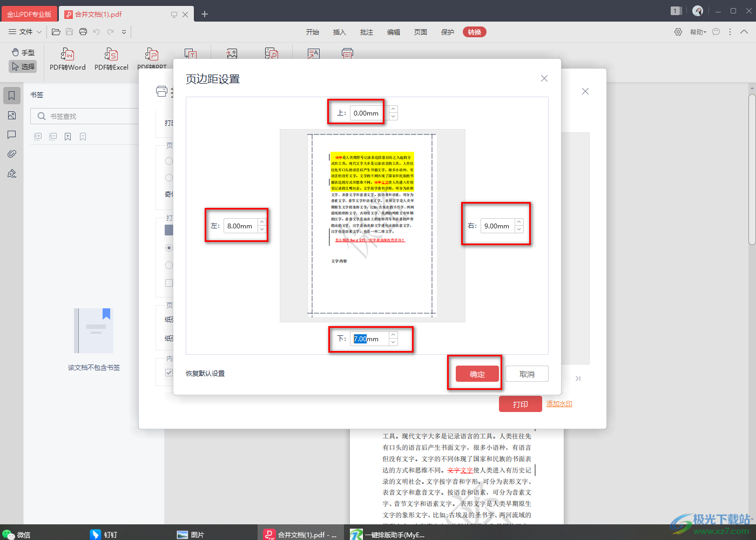
Task: Open 钉钉 from the taskbar
Action: tap(104, 535)
